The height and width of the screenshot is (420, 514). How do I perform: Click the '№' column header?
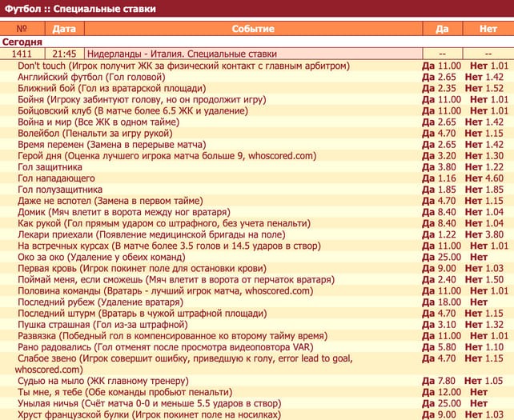coord(22,28)
